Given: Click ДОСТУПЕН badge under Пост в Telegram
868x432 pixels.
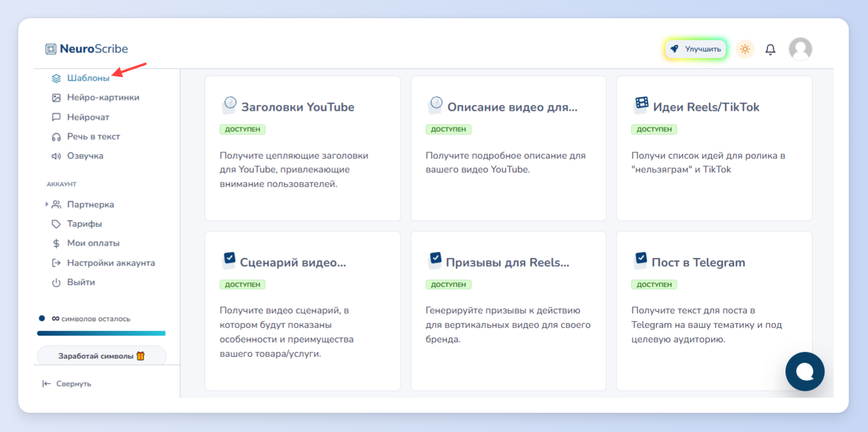Looking at the screenshot, I should click(x=654, y=284).
